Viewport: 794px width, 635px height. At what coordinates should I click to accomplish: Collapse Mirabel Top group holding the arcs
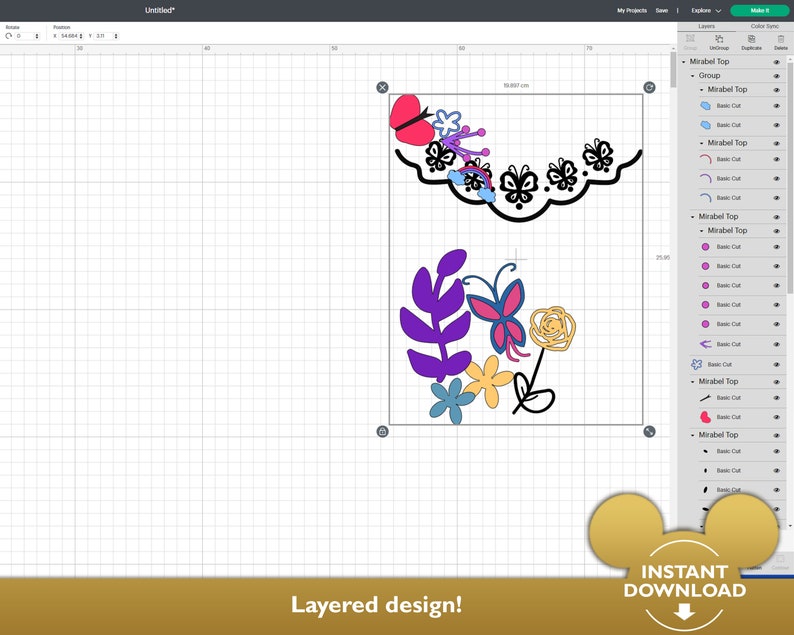click(x=702, y=143)
